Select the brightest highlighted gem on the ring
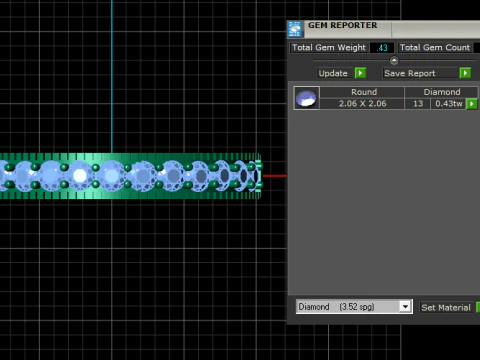This screenshot has height=360, width=480. click(x=80, y=175)
